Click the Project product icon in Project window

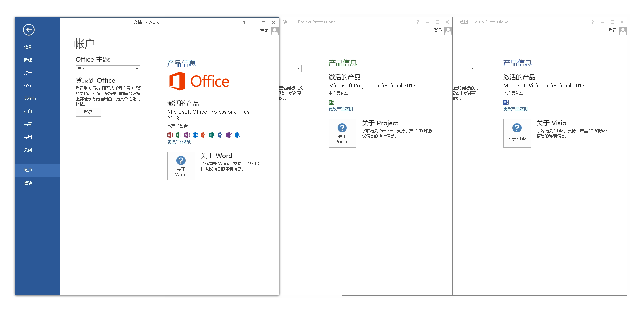[331, 102]
